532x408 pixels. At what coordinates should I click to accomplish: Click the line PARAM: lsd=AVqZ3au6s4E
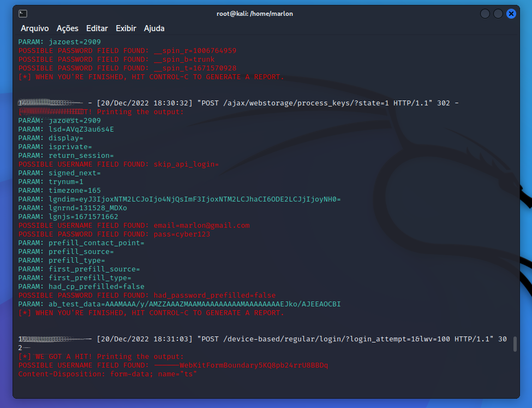pyautogui.click(x=66, y=129)
